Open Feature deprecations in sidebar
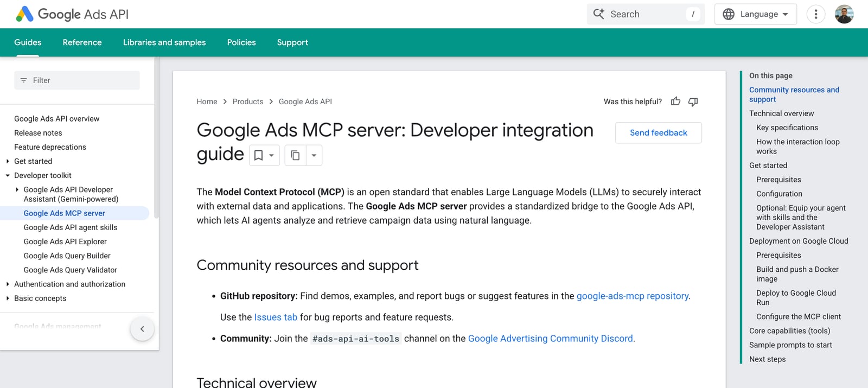The image size is (868, 388). (50, 147)
